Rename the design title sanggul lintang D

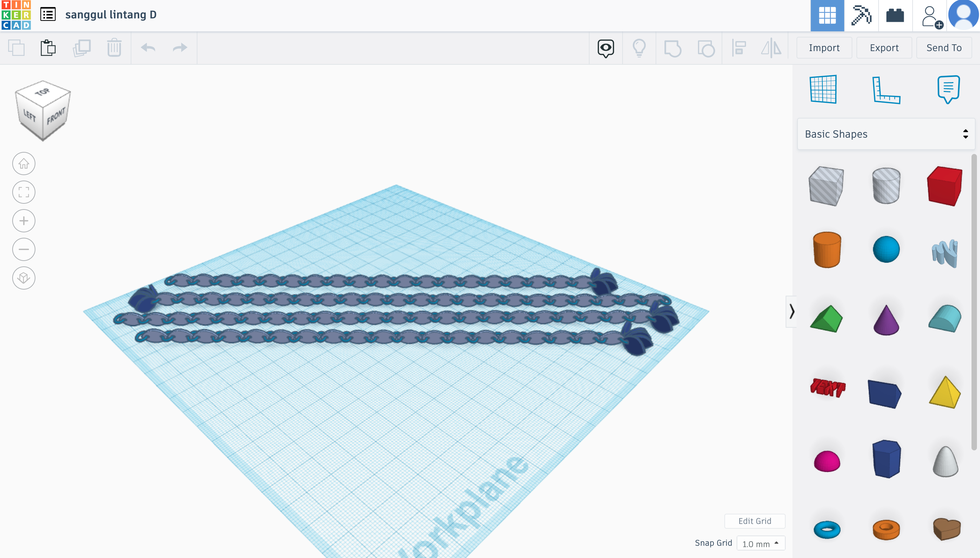[111, 15]
